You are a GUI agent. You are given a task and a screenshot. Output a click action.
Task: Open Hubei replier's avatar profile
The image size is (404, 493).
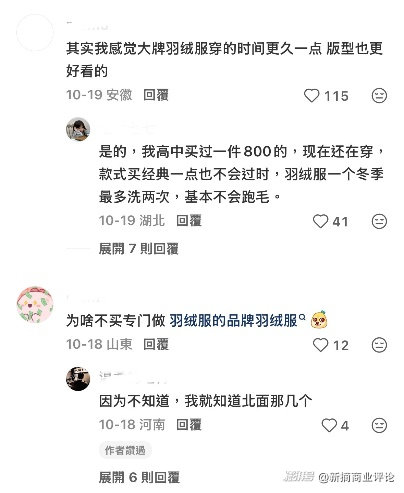tap(78, 129)
